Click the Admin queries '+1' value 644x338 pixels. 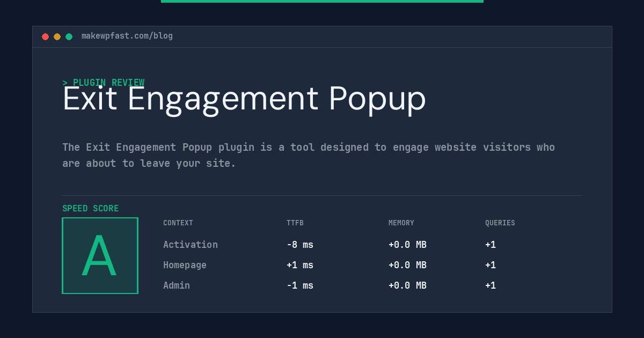point(491,285)
